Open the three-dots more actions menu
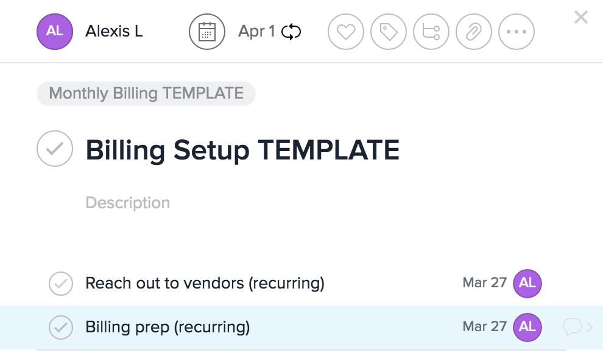The width and height of the screenshot is (603, 364). pos(517,32)
